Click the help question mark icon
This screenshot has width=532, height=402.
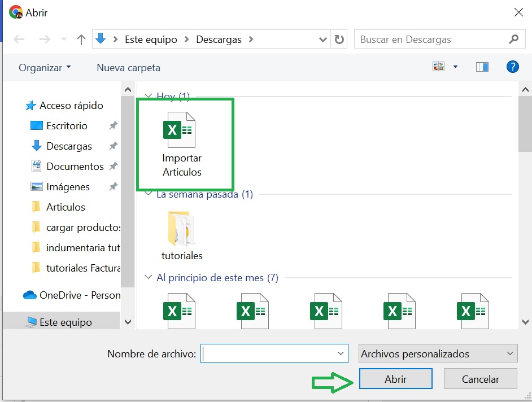(x=512, y=67)
